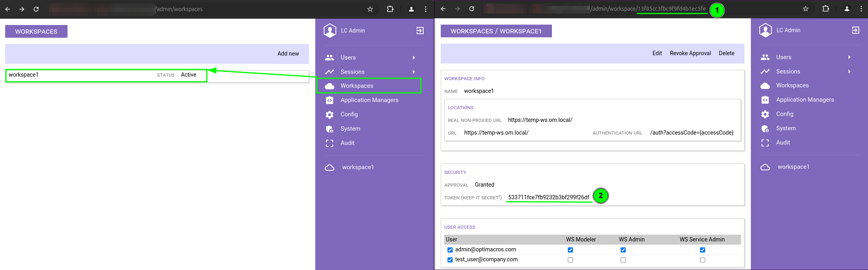Expand Users submenu arrow in workspaces list window

tap(414, 58)
